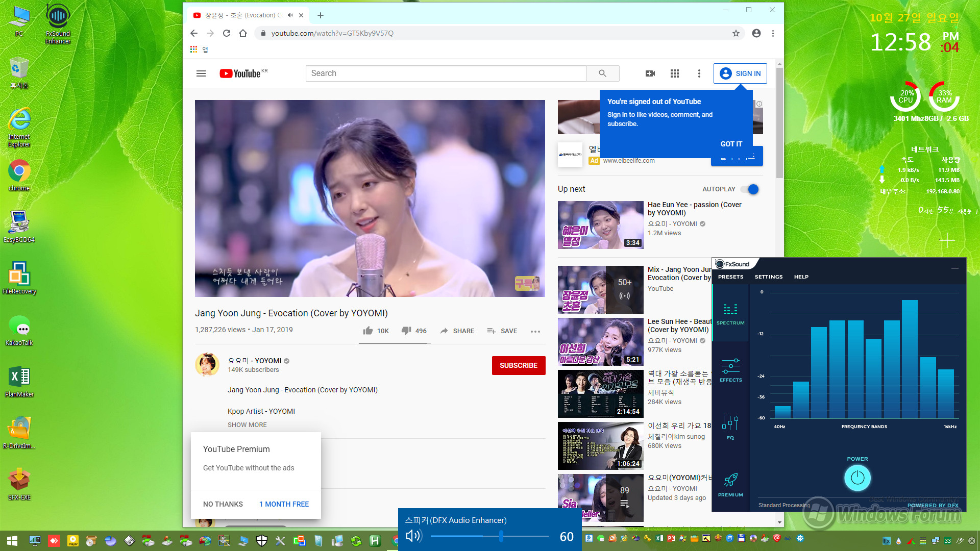The height and width of the screenshot is (551, 980).
Task: Bookmark the page with star icon
Action: click(x=736, y=33)
